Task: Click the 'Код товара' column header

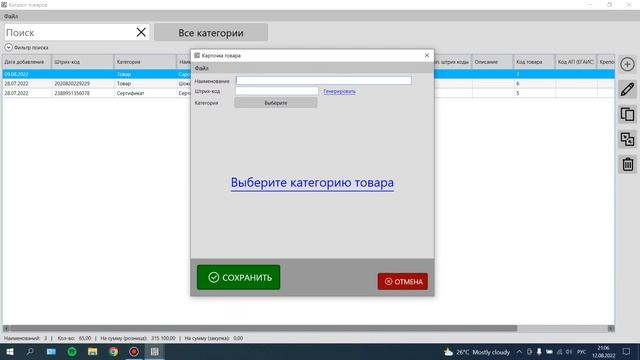Action: 534,62
